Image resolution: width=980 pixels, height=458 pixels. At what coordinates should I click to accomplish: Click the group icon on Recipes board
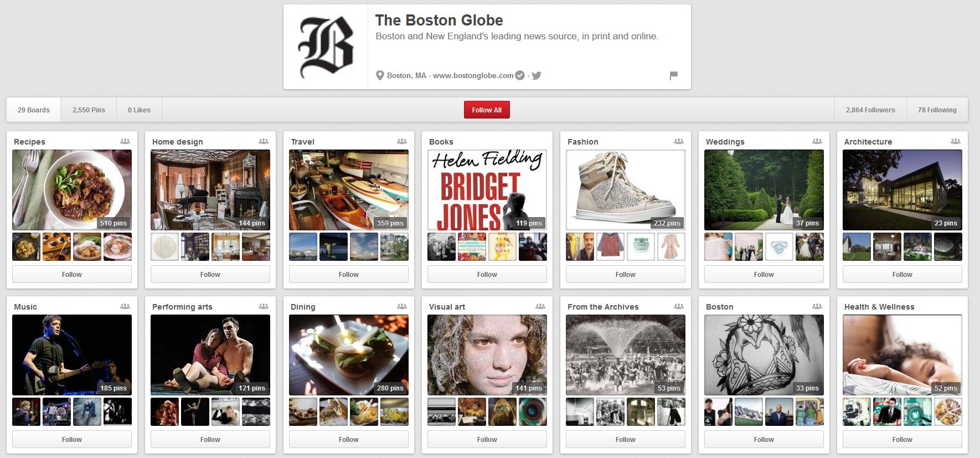point(125,141)
